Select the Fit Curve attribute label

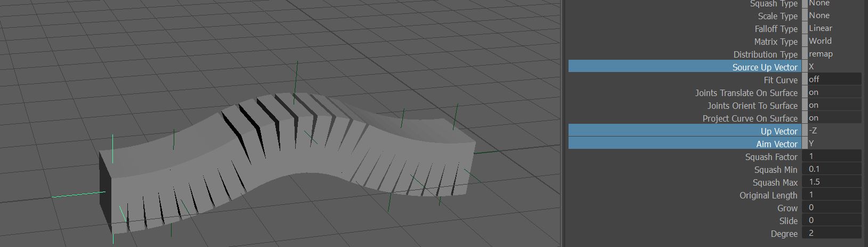[x=781, y=80]
